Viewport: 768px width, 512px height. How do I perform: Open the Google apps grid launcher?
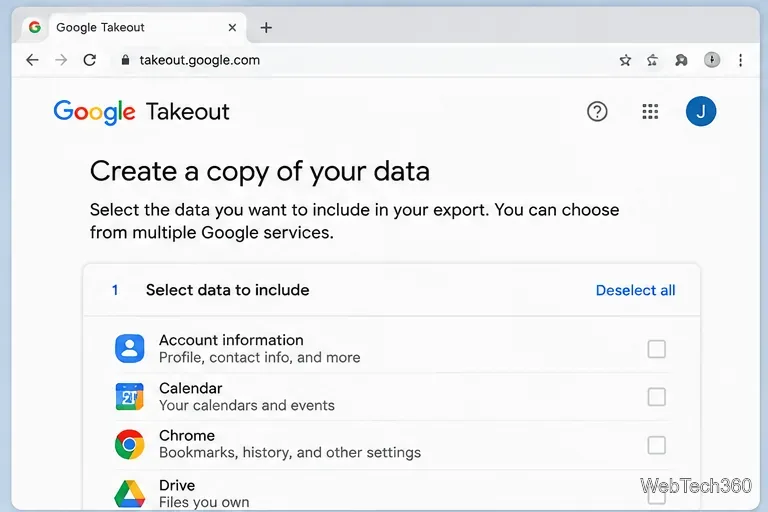point(650,112)
